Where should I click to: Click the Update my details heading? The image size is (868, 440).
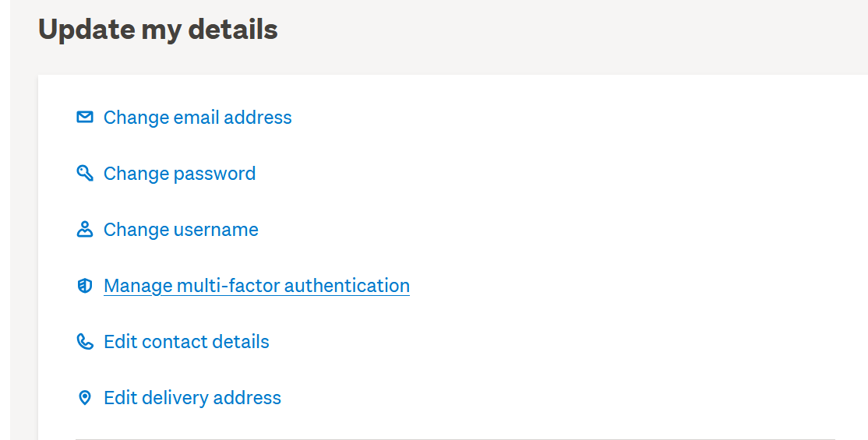click(x=158, y=30)
